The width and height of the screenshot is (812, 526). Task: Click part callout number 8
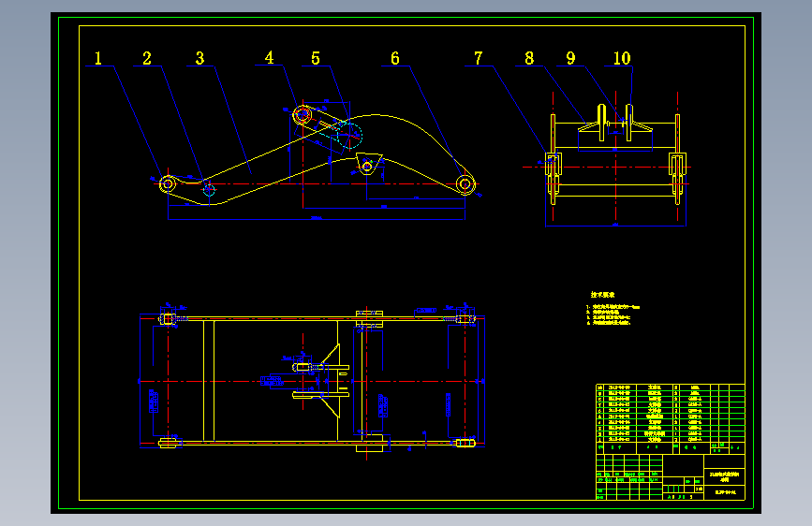click(x=529, y=58)
